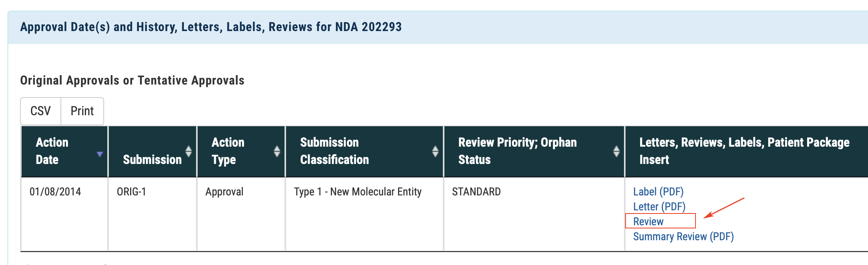
Task: Click the ORIG-1 submission cell
Action: click(x=131, y=192)
